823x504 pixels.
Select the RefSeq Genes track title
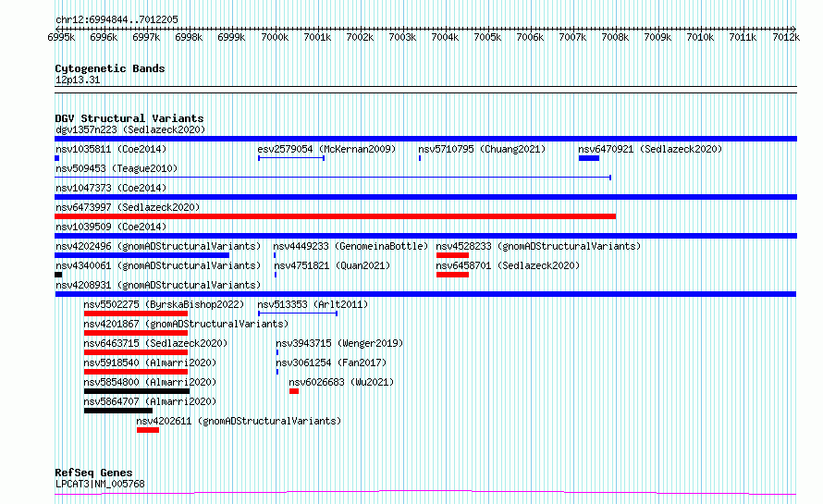pyautogui.click(x=93, y=473)
